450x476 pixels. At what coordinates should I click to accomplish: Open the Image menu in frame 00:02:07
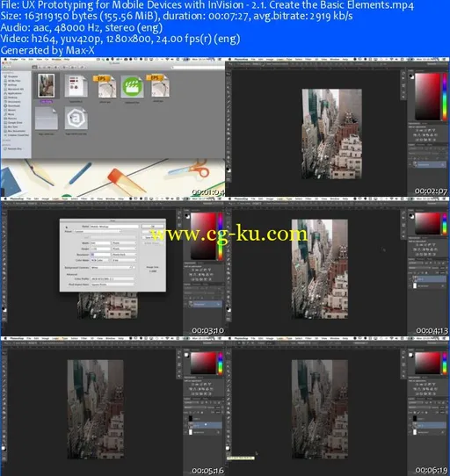[x=270, y=60]
